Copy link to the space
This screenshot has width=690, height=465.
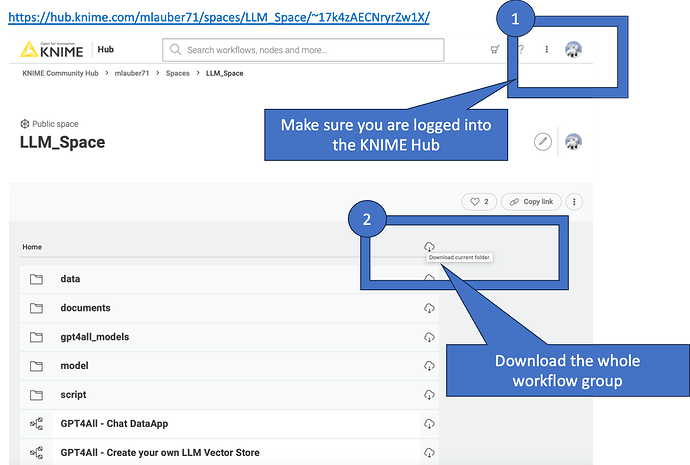(531, 201)
